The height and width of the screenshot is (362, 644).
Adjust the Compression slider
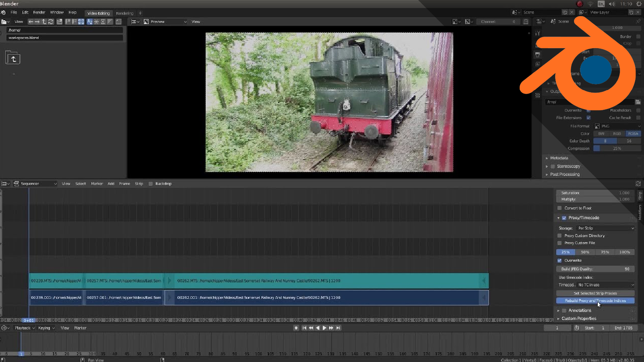coord(617,149)
